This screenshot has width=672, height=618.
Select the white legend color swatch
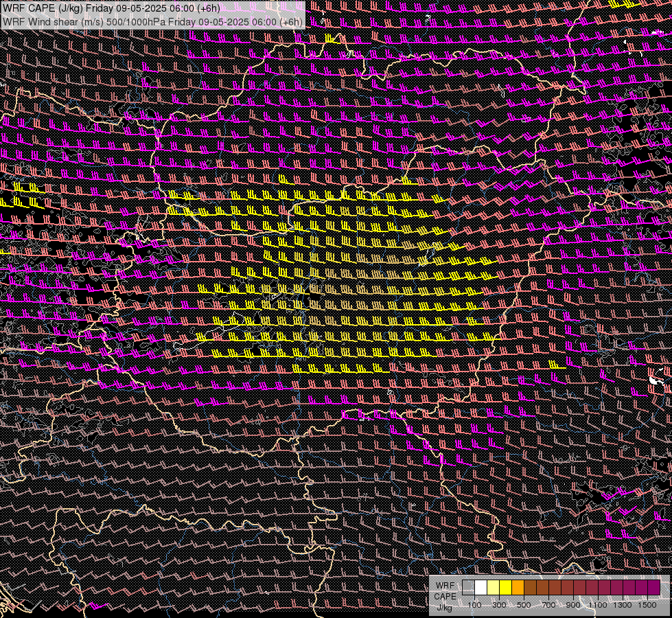click(481, 588)
